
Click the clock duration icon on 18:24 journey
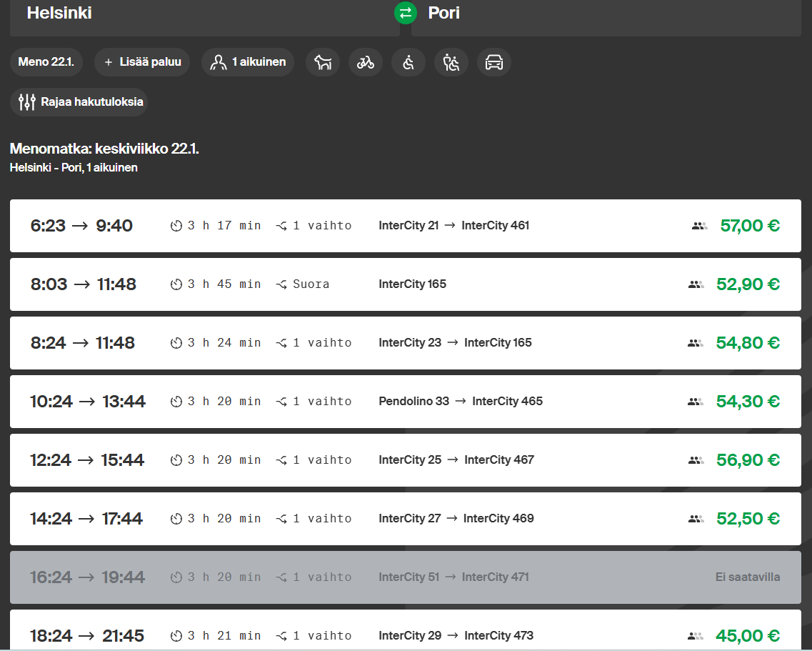(177, 636)
